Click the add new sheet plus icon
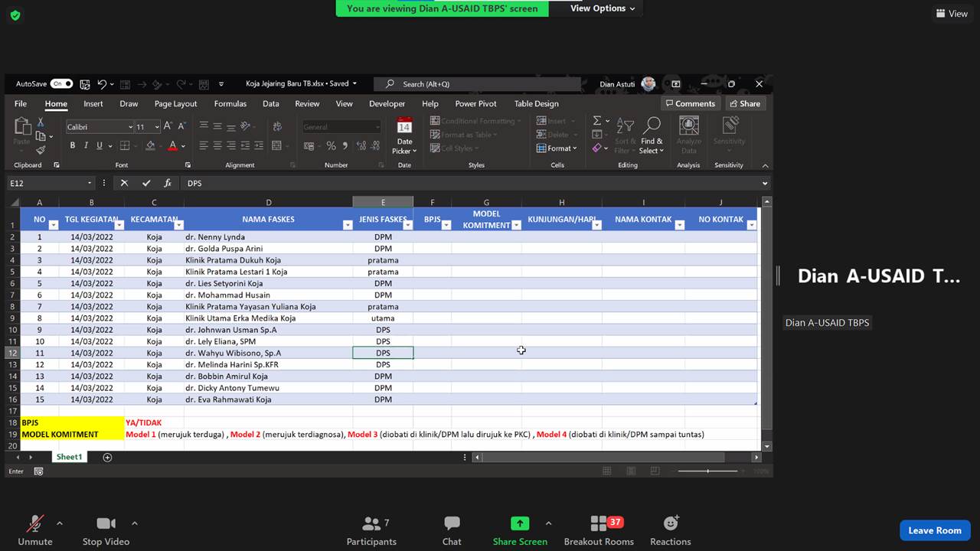Viewport: 980px width, 551px height. 107,457
